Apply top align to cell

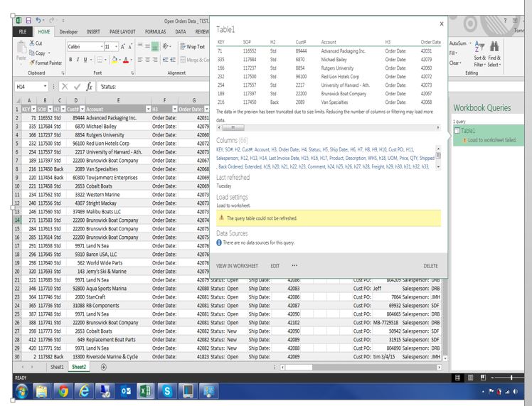[140, 46]
